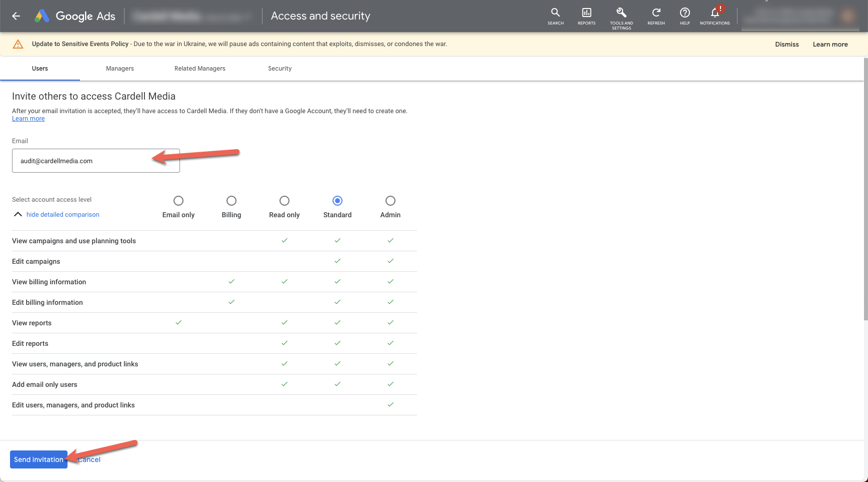Screen dimensions: 868x482
Task: Click Read only checkmark for Edit reports
Action: click(284, 343)
